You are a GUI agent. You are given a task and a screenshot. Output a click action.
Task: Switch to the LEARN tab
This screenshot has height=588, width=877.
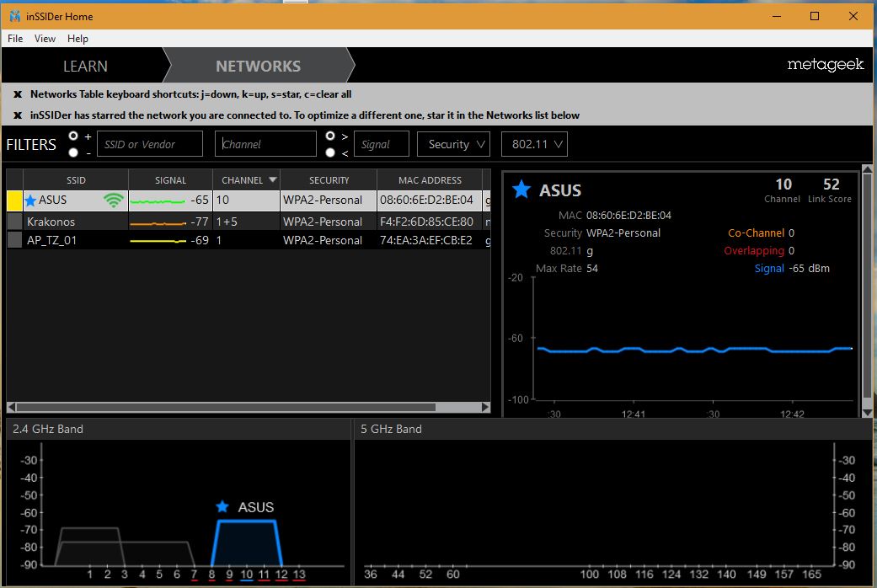click(x=85, y=66)
